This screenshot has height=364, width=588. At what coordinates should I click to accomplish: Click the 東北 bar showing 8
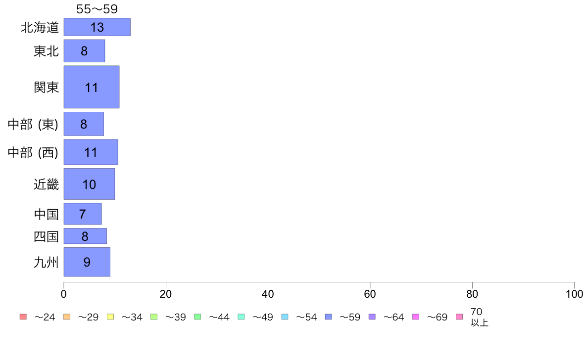point(84,51)
